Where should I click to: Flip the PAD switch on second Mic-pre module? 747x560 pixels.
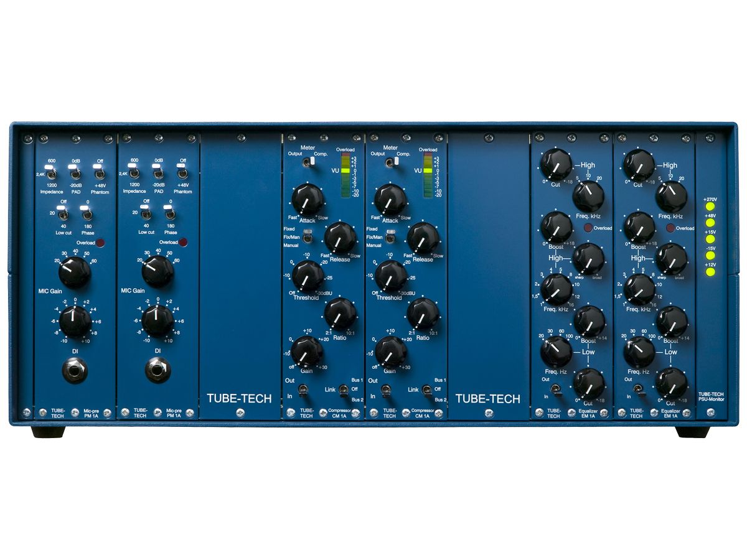[158, 170]
